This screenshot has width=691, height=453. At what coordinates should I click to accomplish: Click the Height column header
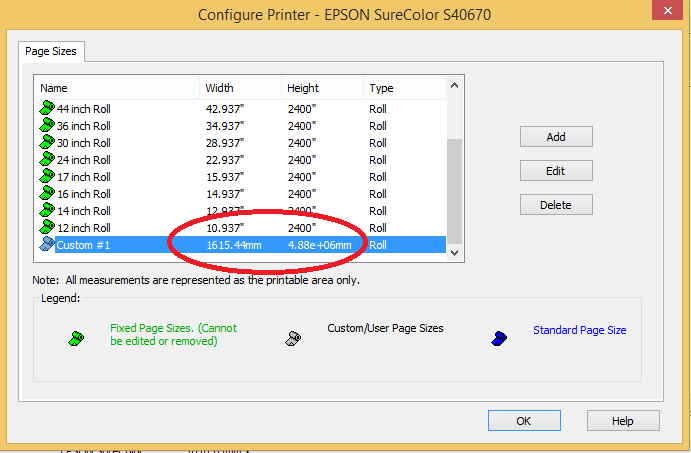[320, 88]
